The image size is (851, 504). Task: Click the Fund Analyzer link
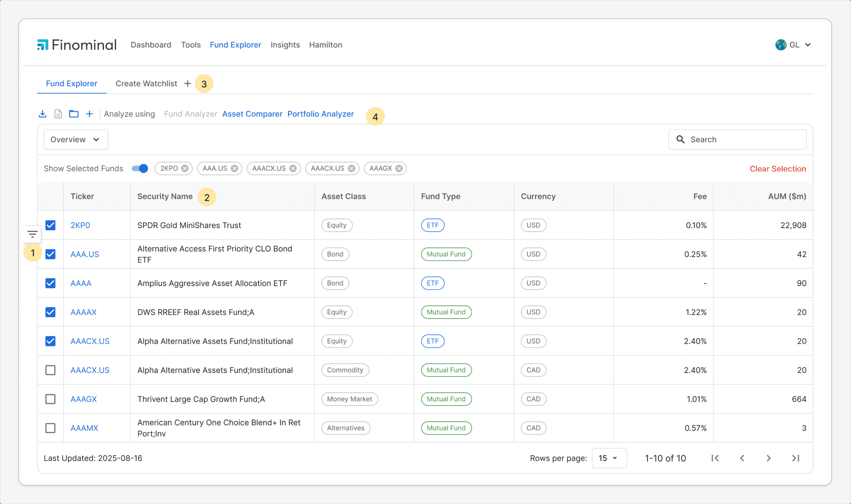tap(191, 114)
